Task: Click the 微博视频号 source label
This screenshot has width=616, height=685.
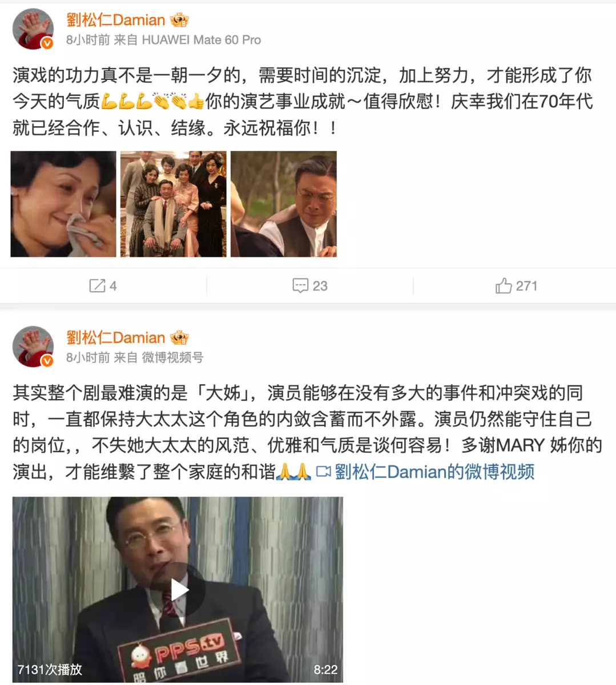Action: click(x=172, y=357)
